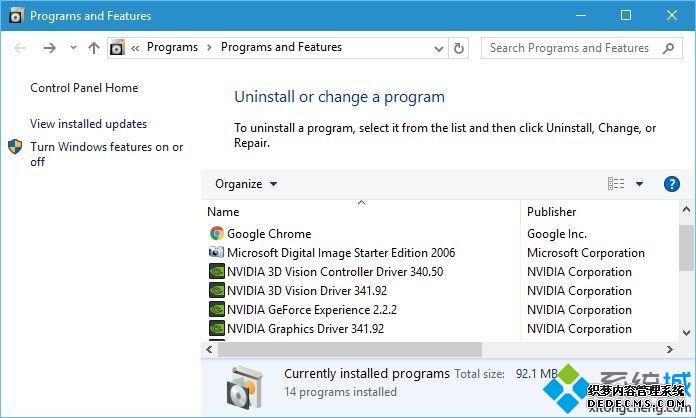The height and width of the screenshot is (418, 696).
Task: Open the recent locations dropdown arrow
Action: (x=73, y=47)
